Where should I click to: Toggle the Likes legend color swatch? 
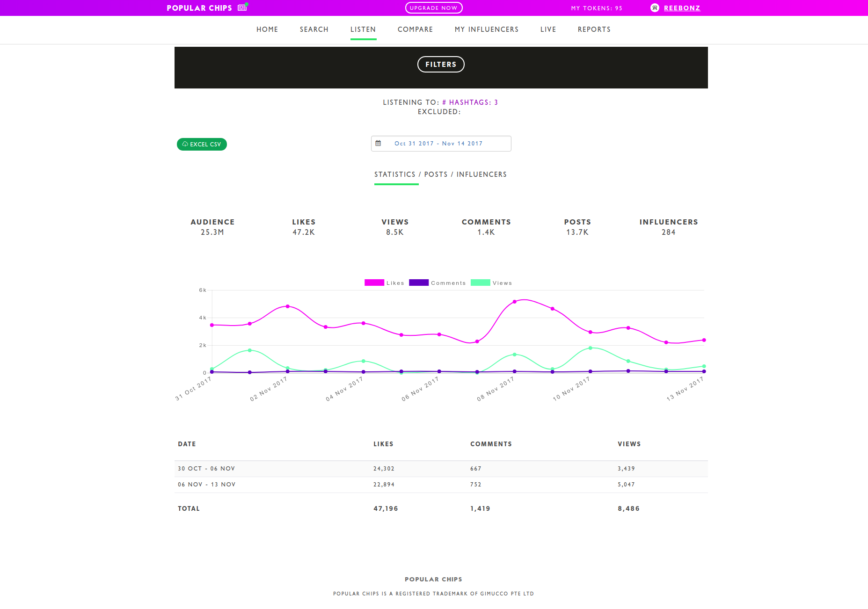click(x=374, y=283)
